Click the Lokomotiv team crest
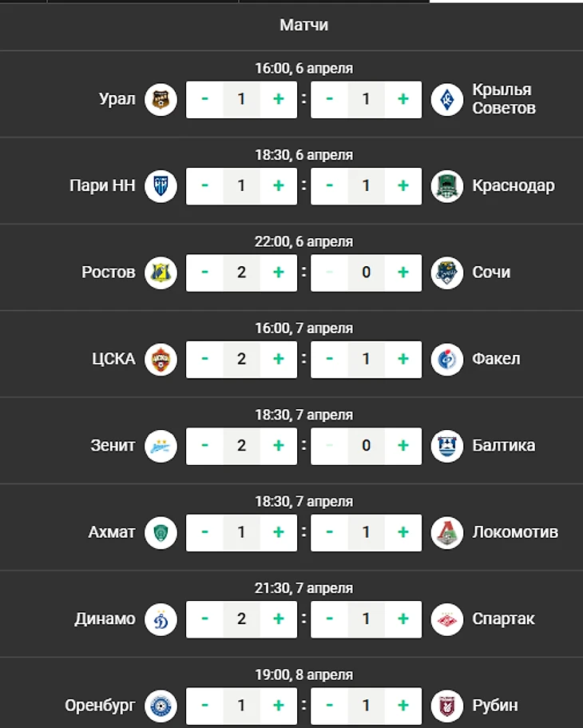 coord(447,532)
